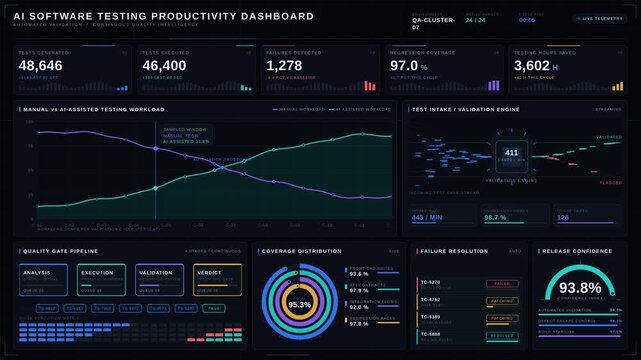The image size is (641, 360).
Task: Click the yellow mini bars in Testing Hours Saved
Action: 618,86
